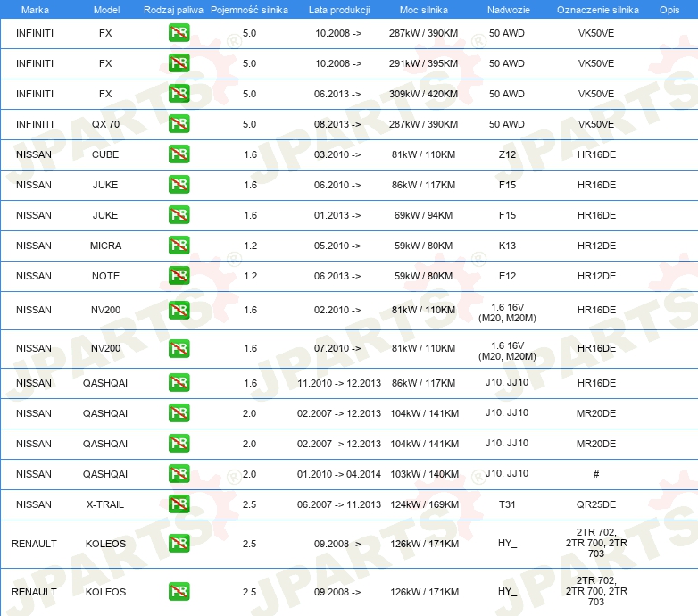Click the NISSAN cell in the CUBE row
The height and width of the screenshot is (616, 698).
click(33, 154)
